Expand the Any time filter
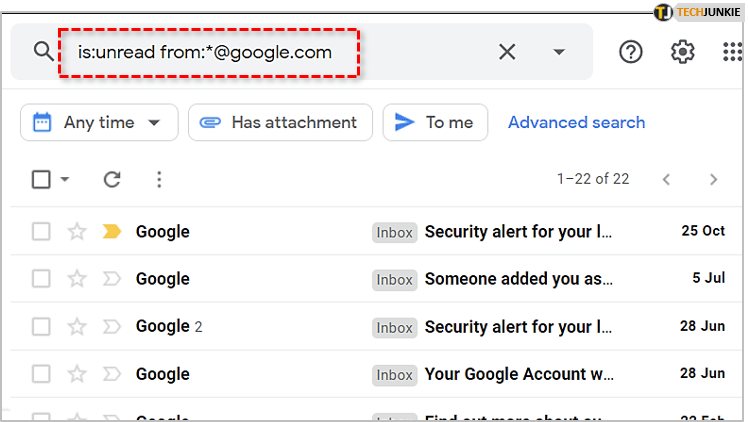Screen dimensions: 748x422 98,123
